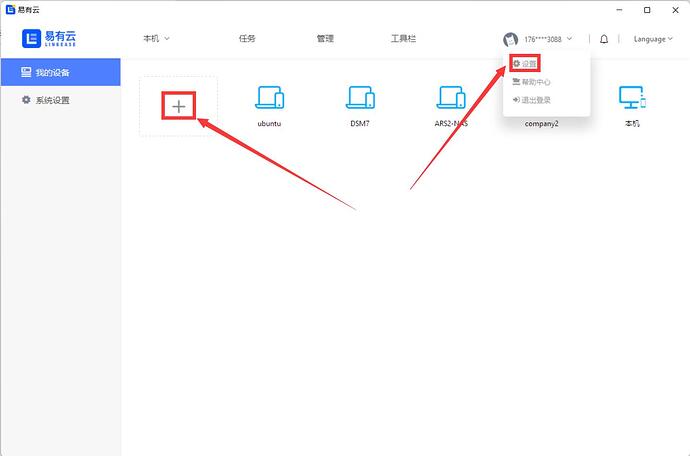Open the 管理 tab
The image size is (690, 456).
[x=325, y=38]
